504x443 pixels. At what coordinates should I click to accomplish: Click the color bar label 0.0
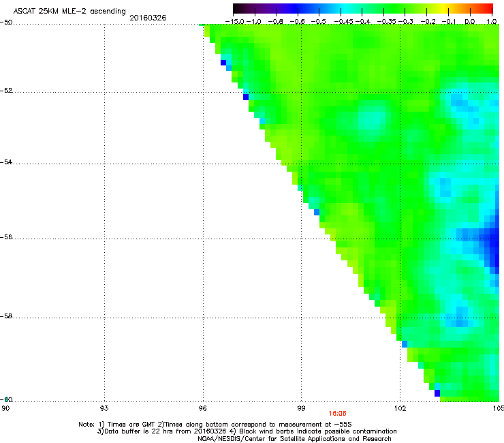click(x=470, y=22)
